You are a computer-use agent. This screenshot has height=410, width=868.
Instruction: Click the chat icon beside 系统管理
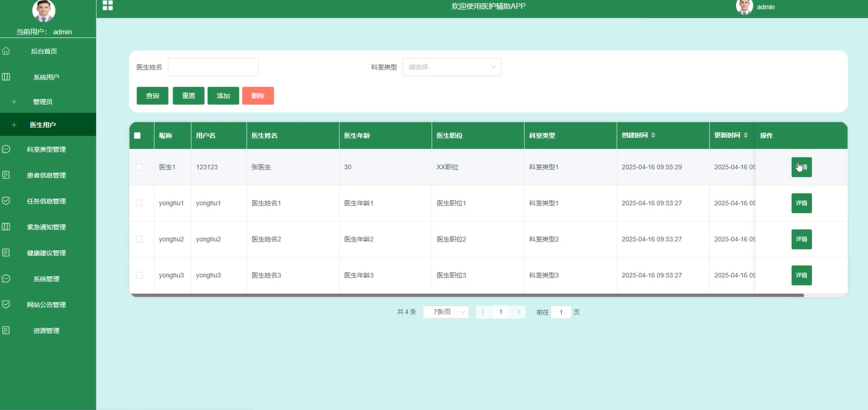click(6, 278)
